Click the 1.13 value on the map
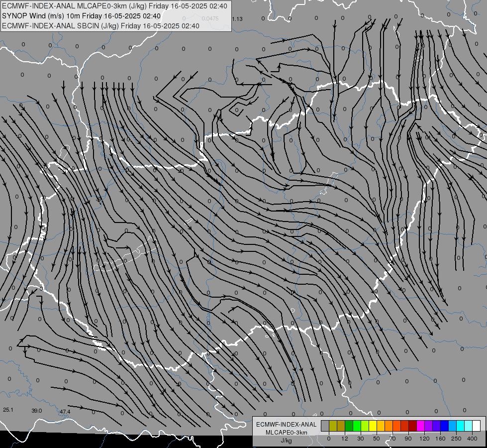 237,19
